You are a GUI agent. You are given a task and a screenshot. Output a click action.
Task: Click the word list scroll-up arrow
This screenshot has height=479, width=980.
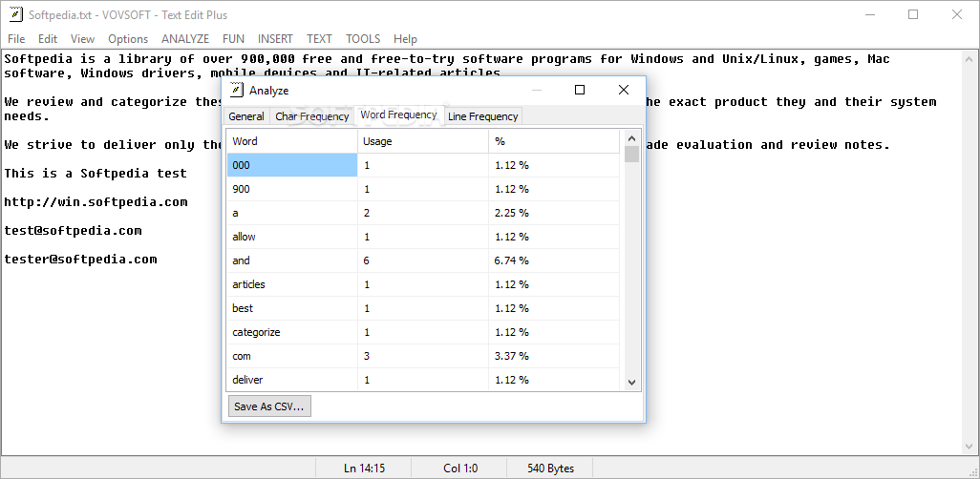(x=631, y=138)
